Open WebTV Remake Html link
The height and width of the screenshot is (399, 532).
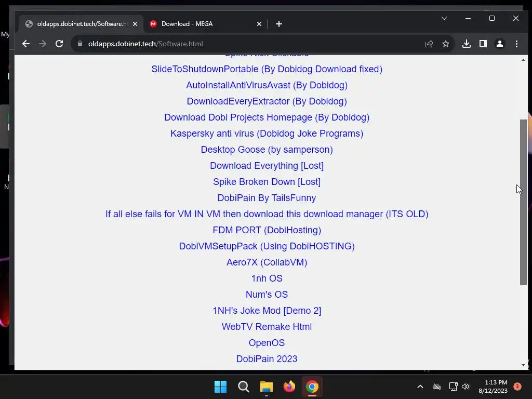coord(267,327)
